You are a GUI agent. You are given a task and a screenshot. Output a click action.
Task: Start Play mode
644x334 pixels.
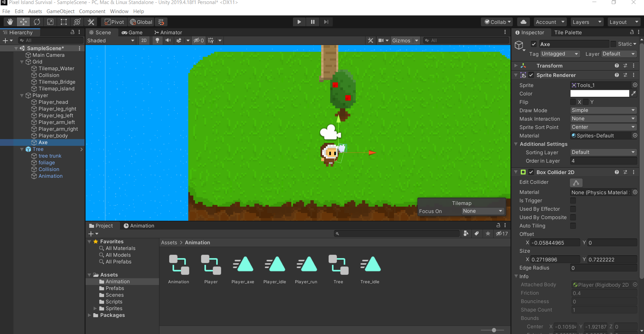pyautogui.click(x=299, y=22)
